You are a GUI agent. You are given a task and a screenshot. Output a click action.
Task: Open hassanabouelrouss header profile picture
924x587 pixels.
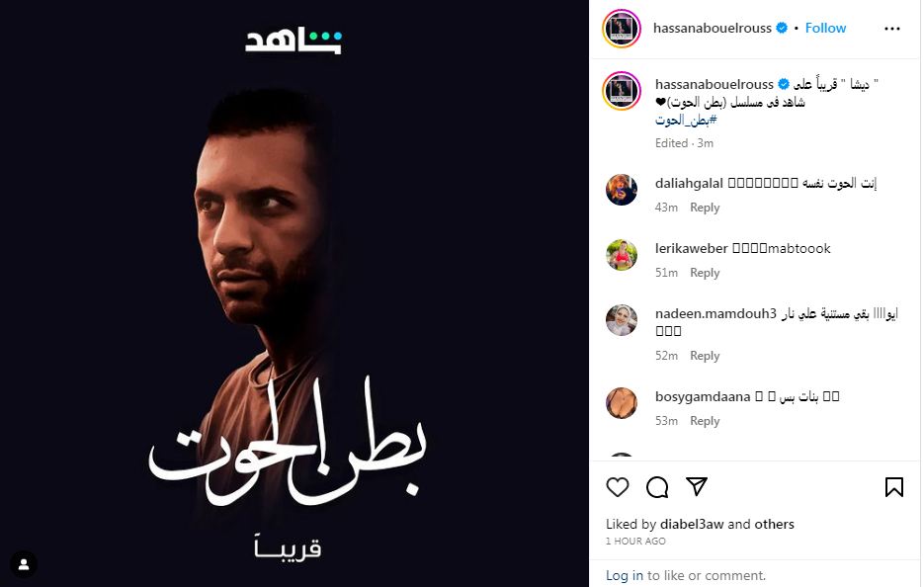pos(622,29)
